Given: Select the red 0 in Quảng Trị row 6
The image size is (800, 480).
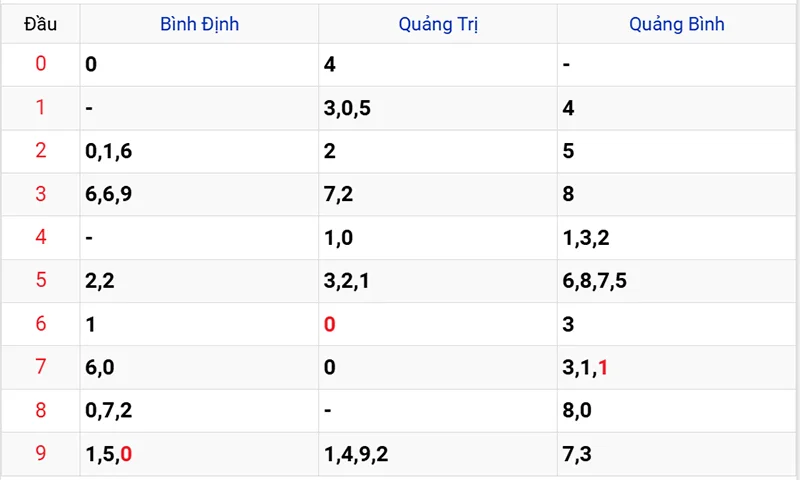Looking at the screenshot, I should point(330,324).
